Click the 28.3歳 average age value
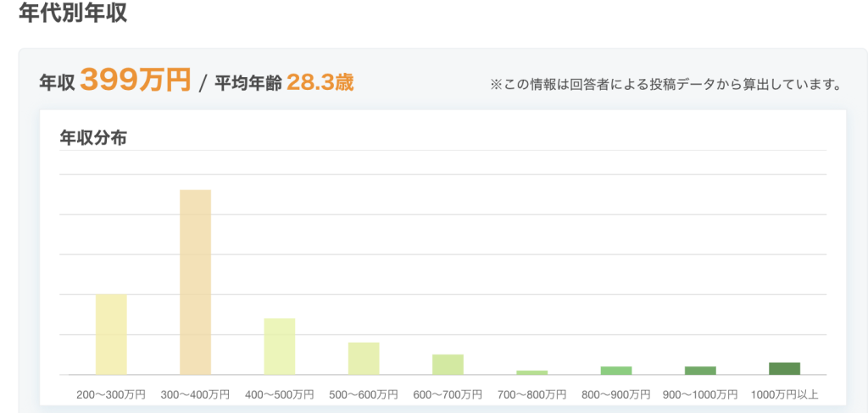Screen dimensions: 868x413 click(320, 82)
